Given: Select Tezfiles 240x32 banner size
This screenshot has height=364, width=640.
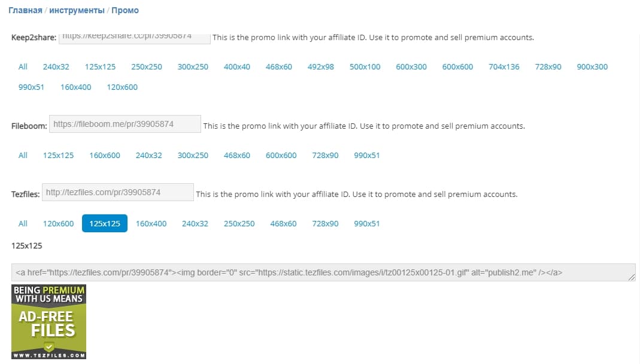Looking at the screenshot, I should 195,223.
